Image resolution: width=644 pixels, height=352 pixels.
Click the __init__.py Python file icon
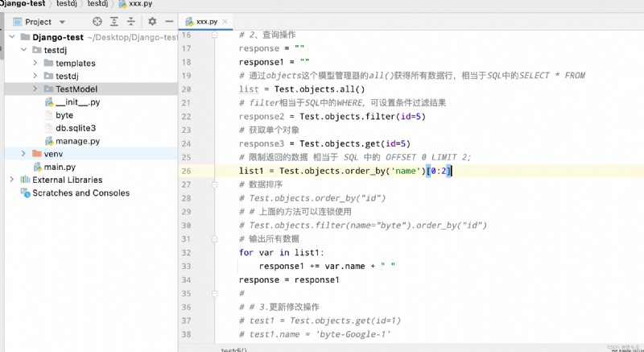(49, 102)
